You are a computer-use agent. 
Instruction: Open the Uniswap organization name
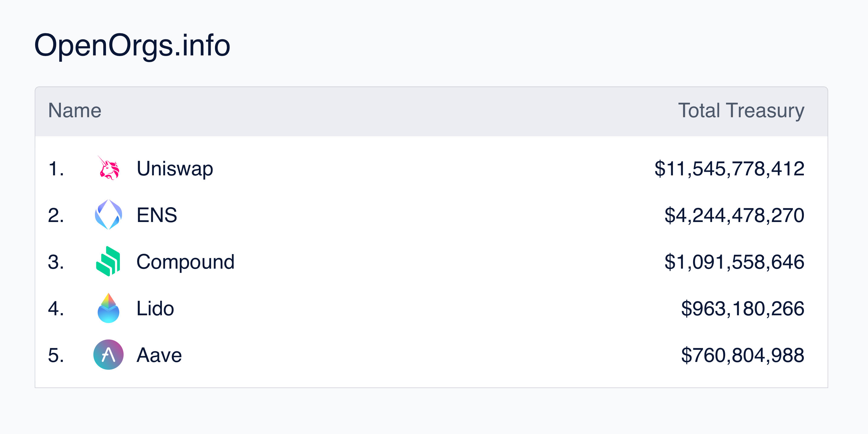click(175, 168)
